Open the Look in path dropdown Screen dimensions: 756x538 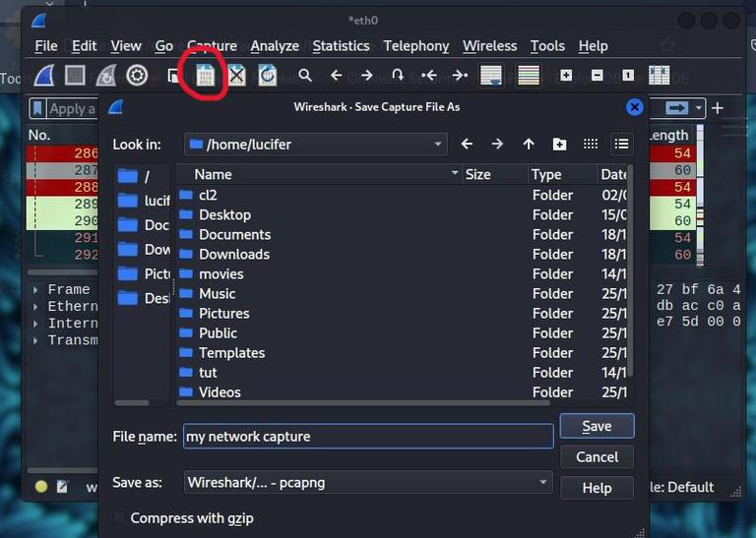point(316,144)
